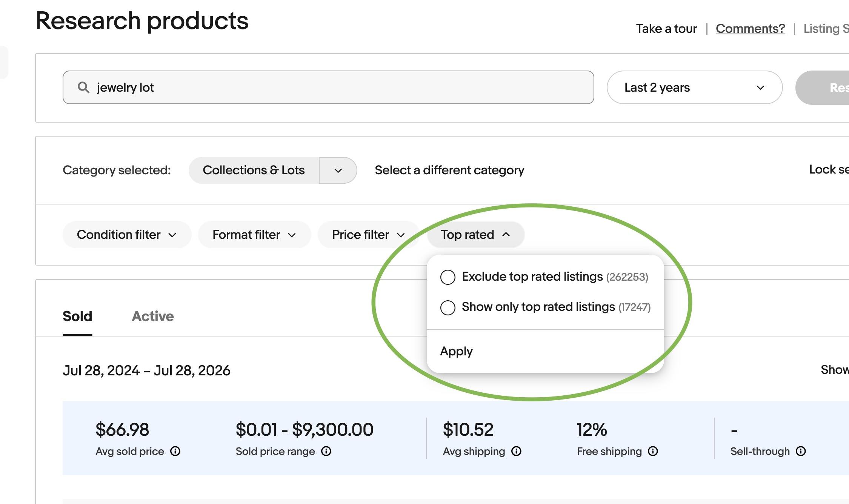849x504 pixels.
Task: Click the 12% free shipping value
Action: click(592, 430)
